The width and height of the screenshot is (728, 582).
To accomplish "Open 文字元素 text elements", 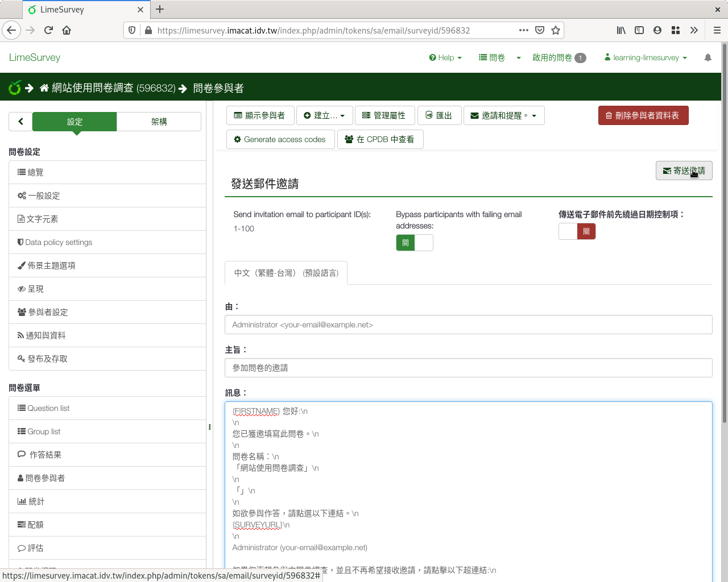I will pyautogui.click(x=107, y=219).
